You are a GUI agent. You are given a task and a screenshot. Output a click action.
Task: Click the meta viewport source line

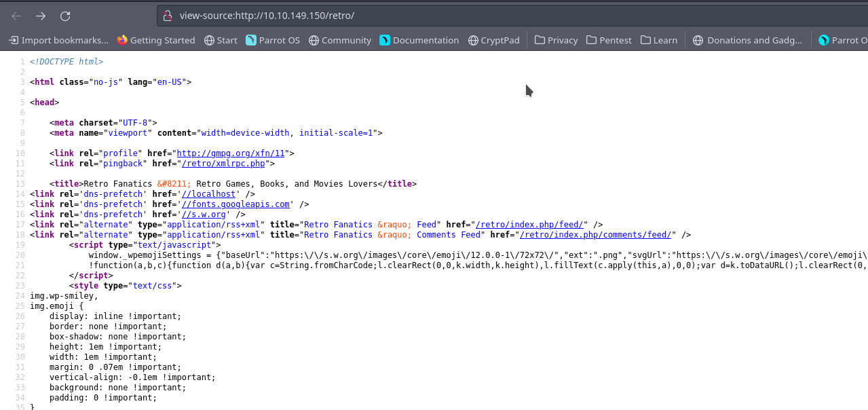click(216, 133)
